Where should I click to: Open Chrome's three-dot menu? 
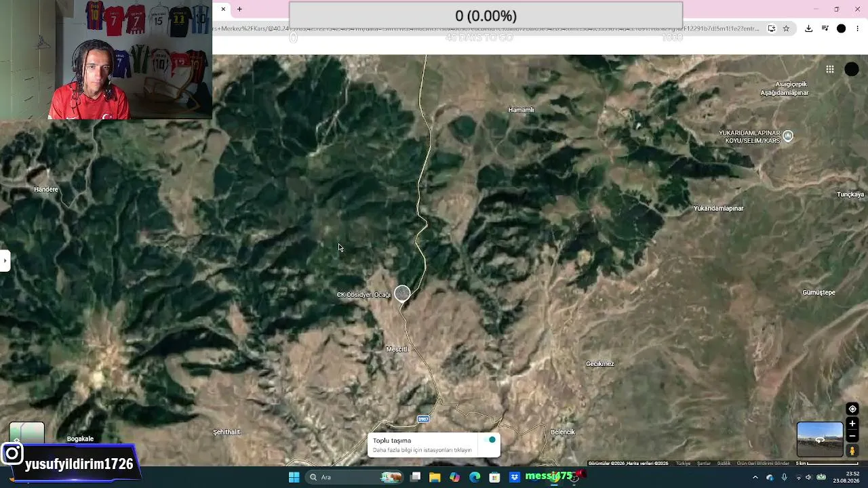tap(858, 28)
